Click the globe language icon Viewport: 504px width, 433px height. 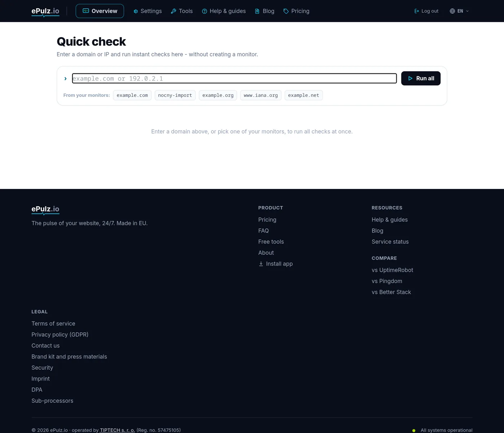[x=452, y=11]
